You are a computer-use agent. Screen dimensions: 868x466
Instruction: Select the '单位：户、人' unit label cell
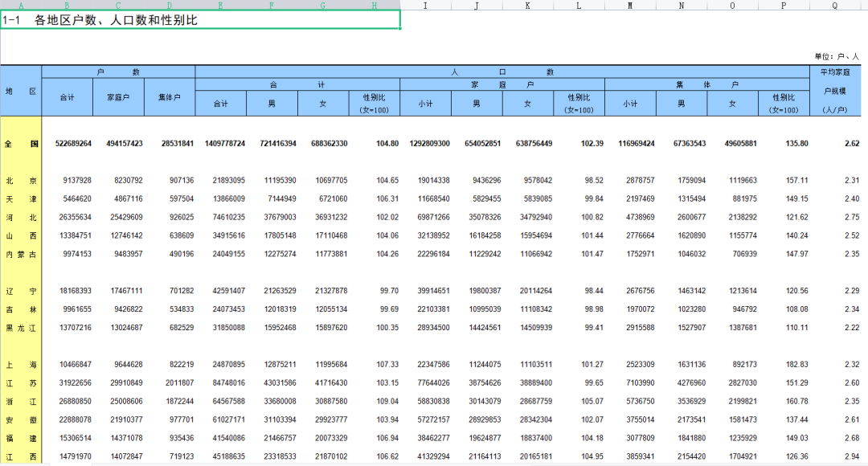pos(836,56)
